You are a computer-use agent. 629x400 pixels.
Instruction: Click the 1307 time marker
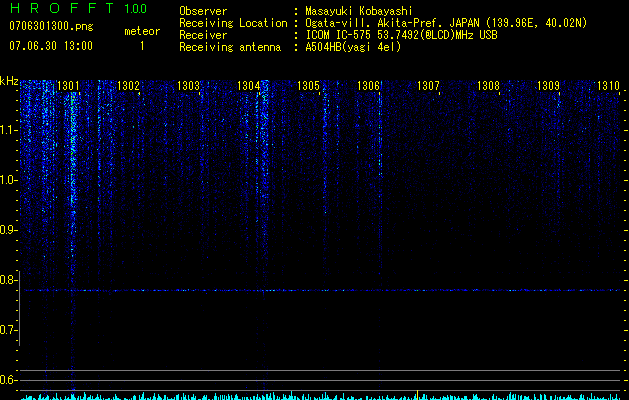pyautogui.click(x=428, y=86)
